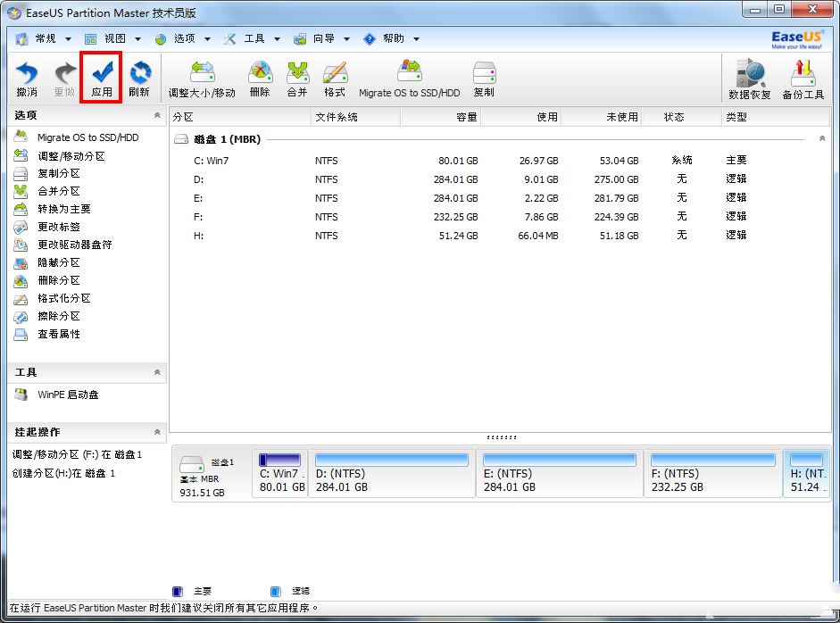Viewport: 840px width, 623px height.
Task: Choose 转换为主要 in options sidebar
Action: pos(53,209)
